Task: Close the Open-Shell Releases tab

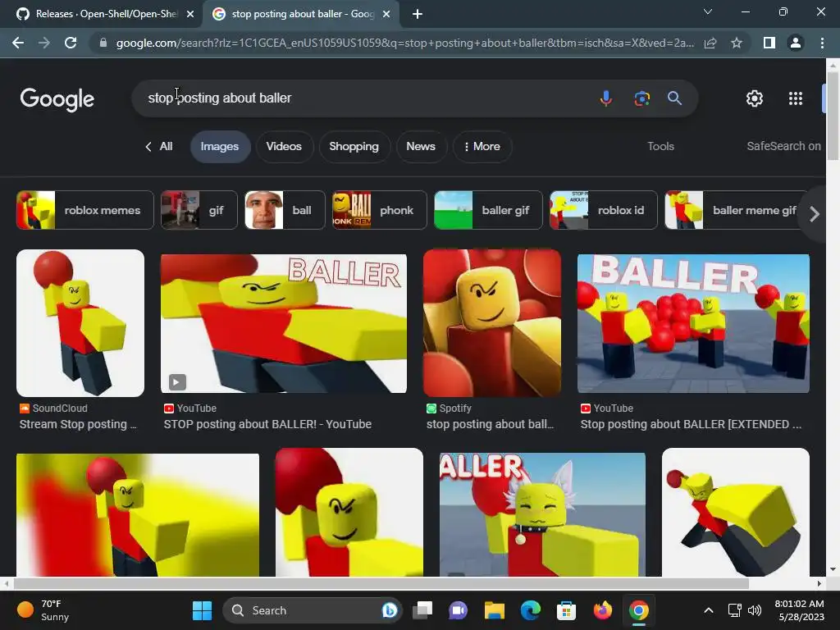Action: point(190,15)
